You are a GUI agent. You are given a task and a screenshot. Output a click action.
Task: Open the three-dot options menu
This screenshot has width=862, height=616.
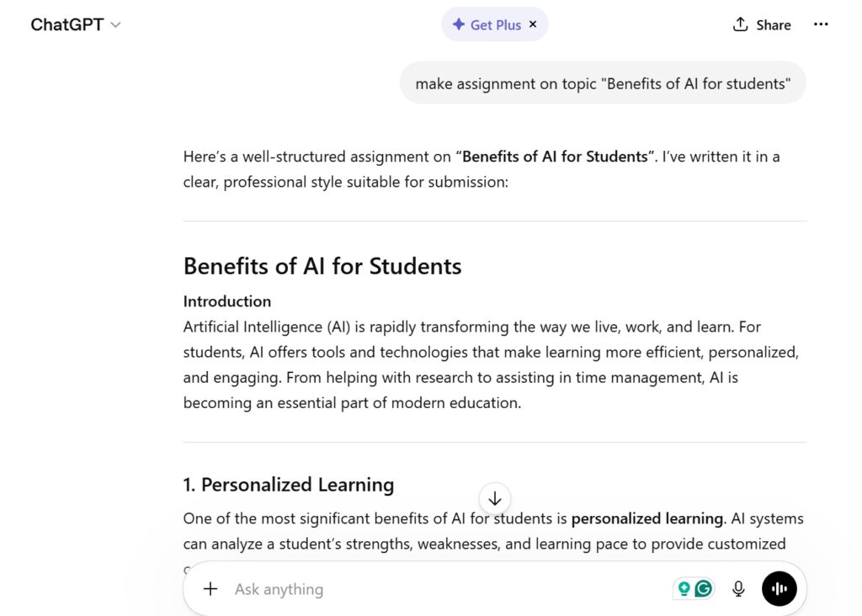(821, 24)
